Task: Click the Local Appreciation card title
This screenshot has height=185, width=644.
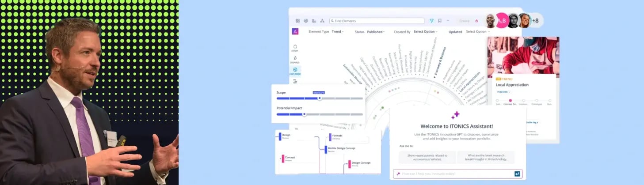Action: click(512, 85)
